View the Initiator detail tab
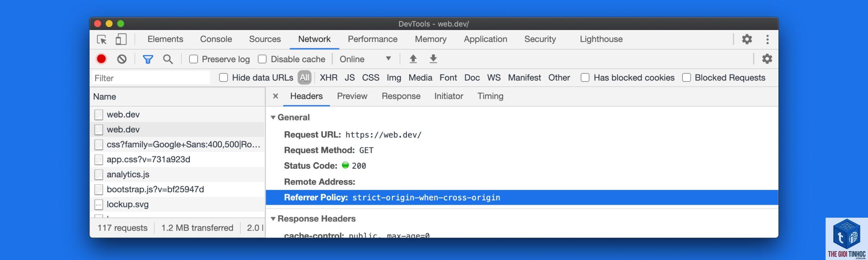Image resolution: width=868 pixels, height=260 pixels. click(x=449, y=96)
